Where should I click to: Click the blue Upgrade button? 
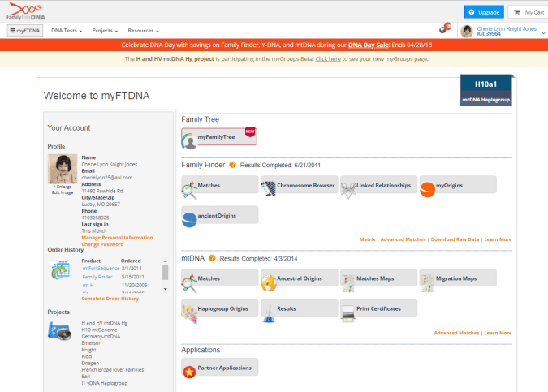482,12
